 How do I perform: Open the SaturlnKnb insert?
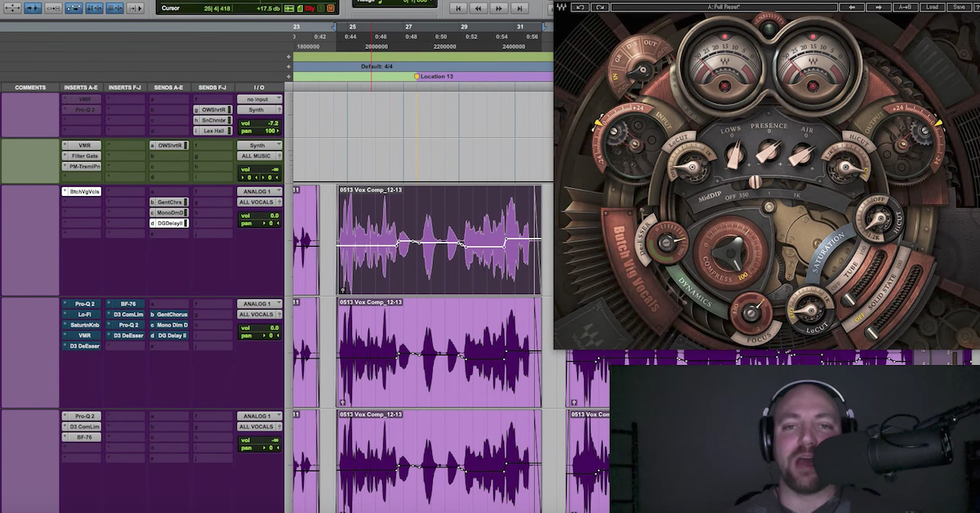coord(82,324)
